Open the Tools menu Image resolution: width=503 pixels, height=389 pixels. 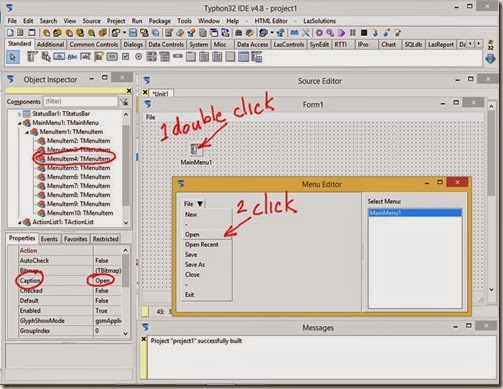pyautogui.click(x=184, y=21)
